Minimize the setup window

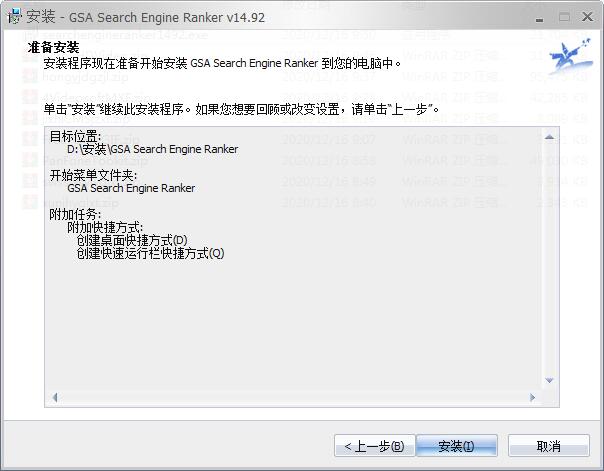[540, 18]
